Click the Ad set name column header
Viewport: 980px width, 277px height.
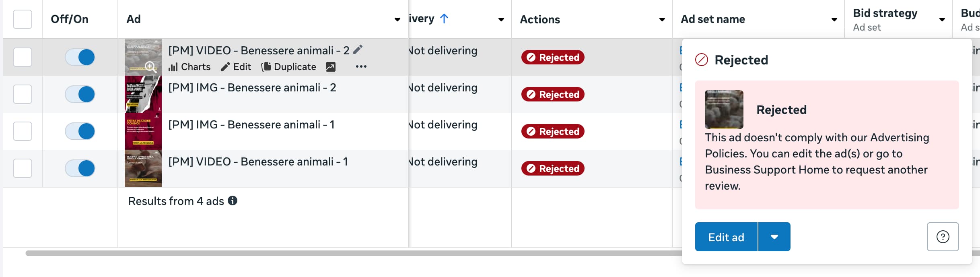(x=712, y=19)
